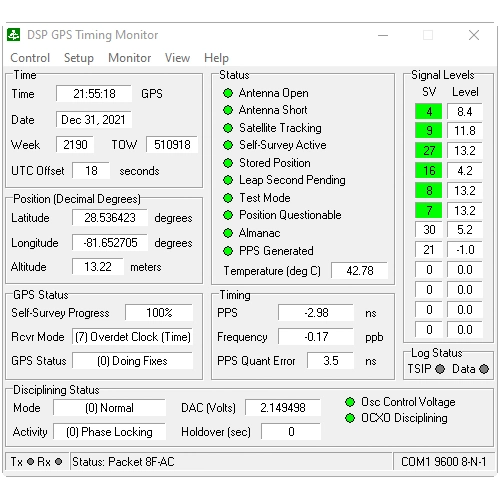Viewport: 500px width, 500px height.
Task: Click the PPS Generated status light
Action: (228, 251)
